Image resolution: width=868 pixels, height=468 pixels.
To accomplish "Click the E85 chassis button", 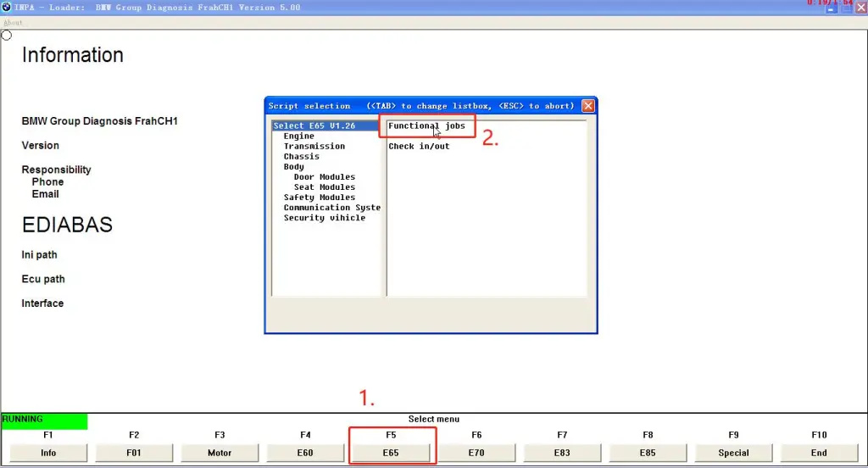I will click(x=648, y=453).
